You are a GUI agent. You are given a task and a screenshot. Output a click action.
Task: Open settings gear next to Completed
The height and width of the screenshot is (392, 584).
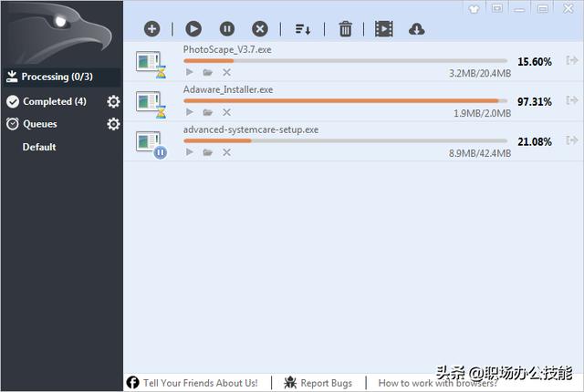click(x=113, y=101)
